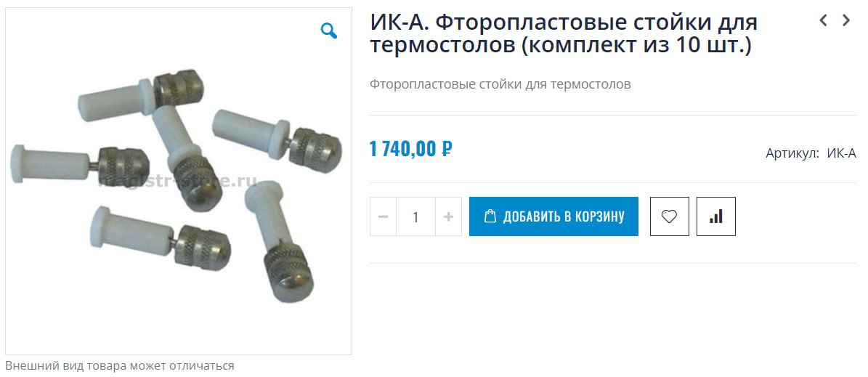
Task: Select the product title ИК-А. Фторопластовые стойки
Action: pyautogui.click(x=564, y=33)
